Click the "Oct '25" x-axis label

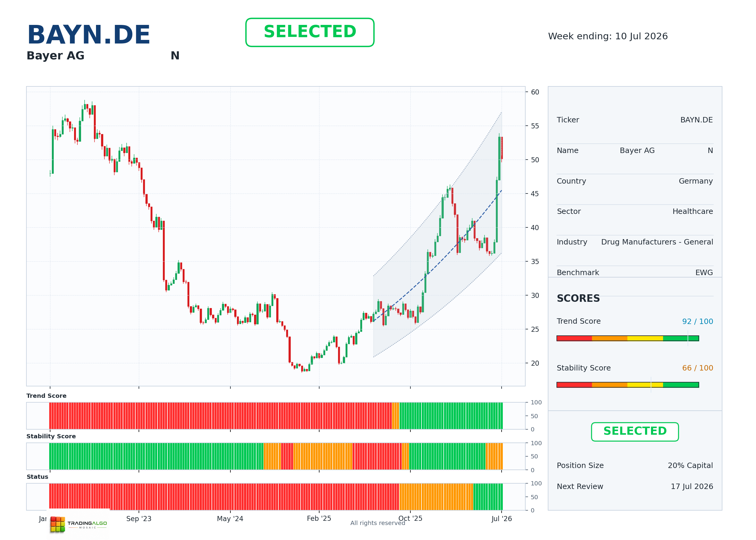pos(410,518)
